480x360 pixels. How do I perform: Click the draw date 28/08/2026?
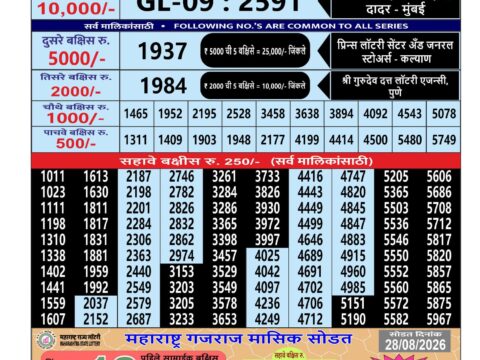click(x=415, y=344)
